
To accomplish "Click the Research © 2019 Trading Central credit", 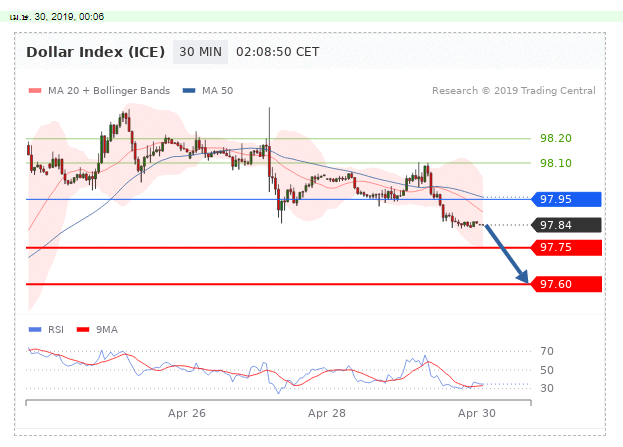I will click(x=514, y=91).
